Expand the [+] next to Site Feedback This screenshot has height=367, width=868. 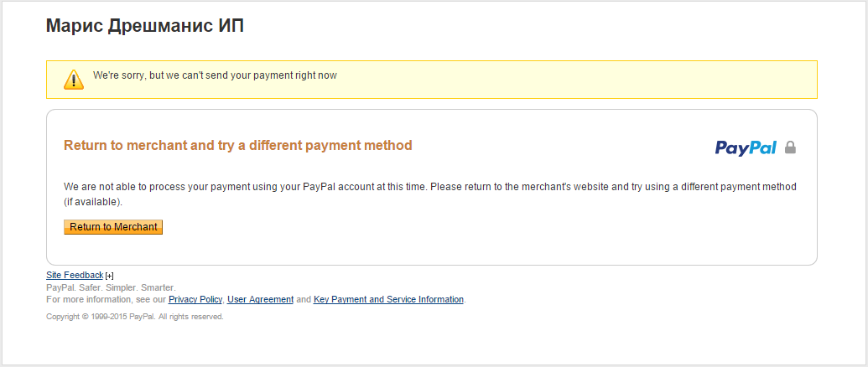(110, 275)
